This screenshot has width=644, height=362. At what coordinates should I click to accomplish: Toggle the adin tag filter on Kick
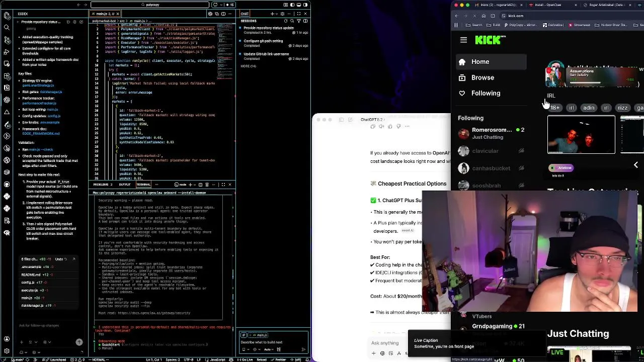tap(589, 108)
